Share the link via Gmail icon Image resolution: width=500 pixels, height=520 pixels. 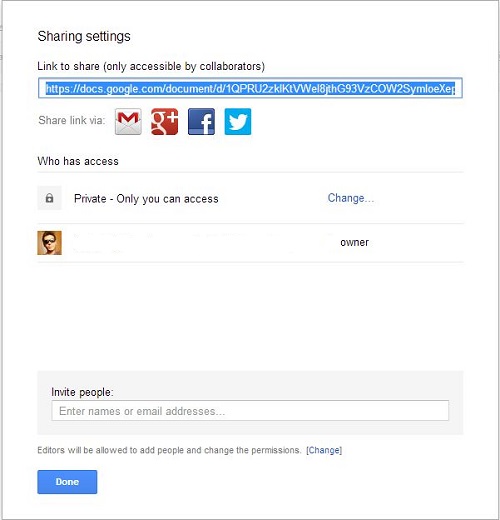click(128, 121)
